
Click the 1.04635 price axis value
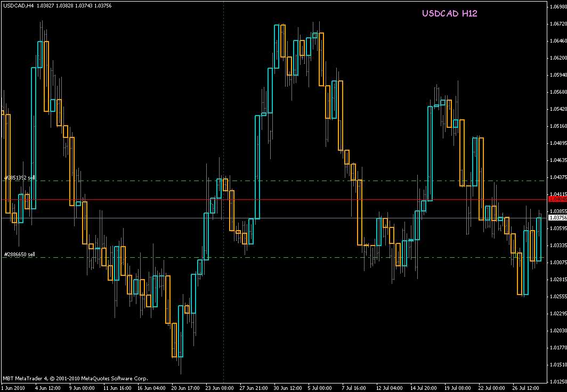click(x=558, y=160)
